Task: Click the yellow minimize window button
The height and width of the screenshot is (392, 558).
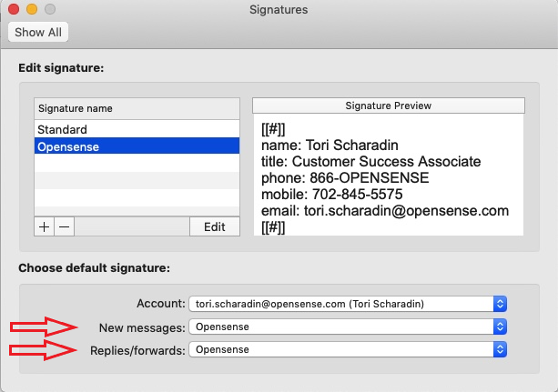Action: pyautogui.click(x=32, y=10)
